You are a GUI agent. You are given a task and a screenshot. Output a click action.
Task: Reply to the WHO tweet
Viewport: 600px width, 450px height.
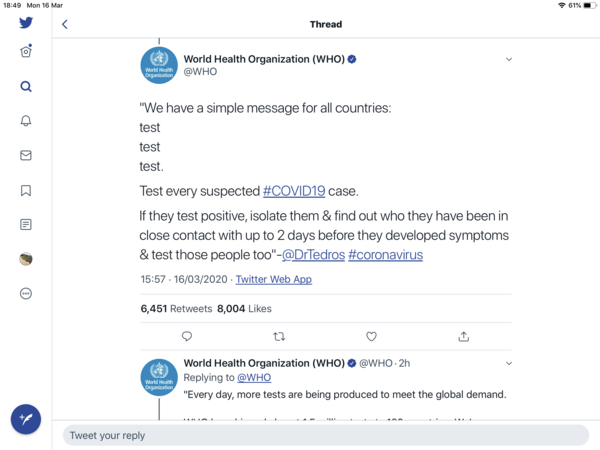tap(187, 337)
